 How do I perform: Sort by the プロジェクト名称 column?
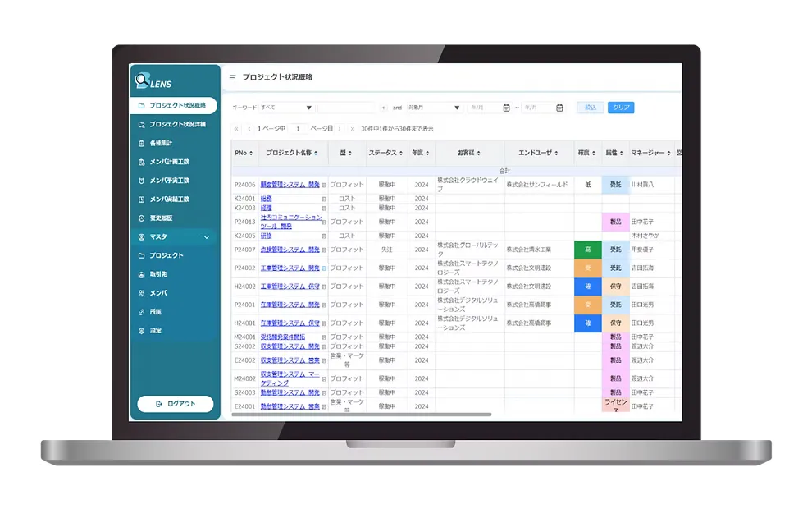[x=292, y=153]
